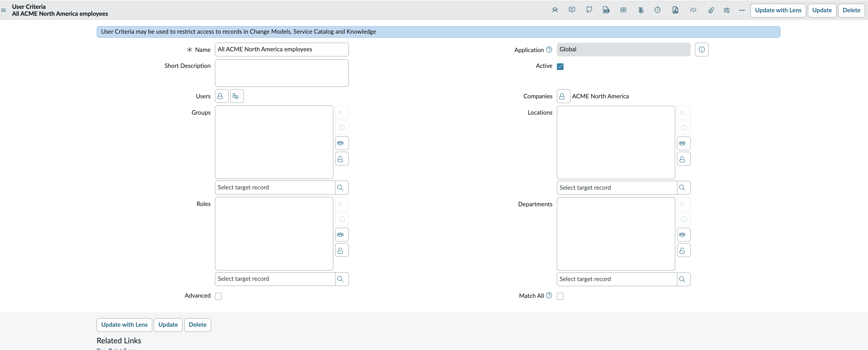Click the header Update button
The image size is (868, 350).
822,10
